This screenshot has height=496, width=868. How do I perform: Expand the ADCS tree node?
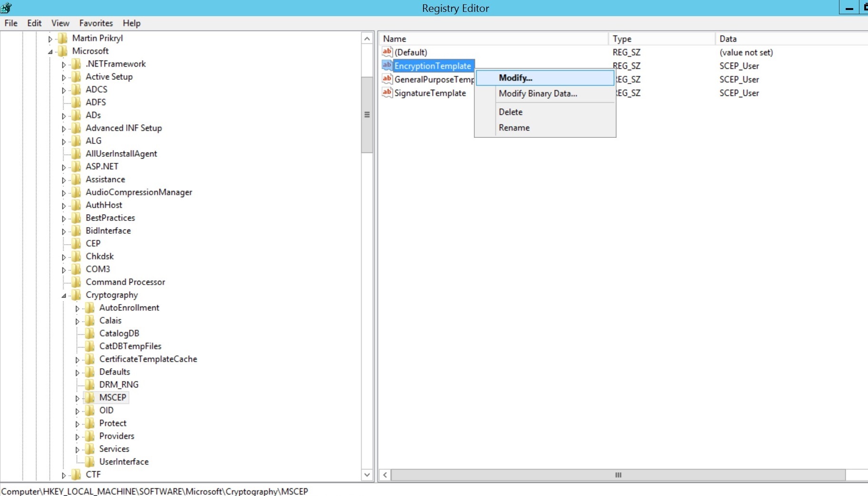(64, 89)
